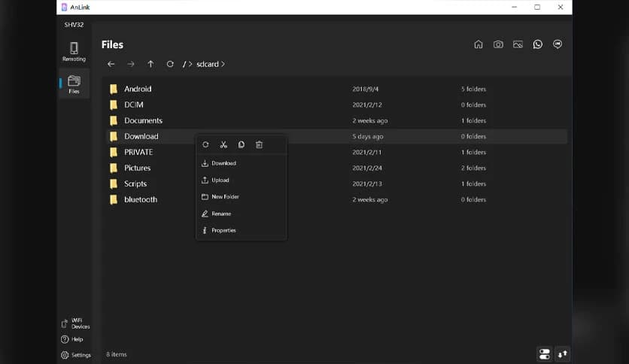Viewport: 629px width, 364px height.
Task: Open the WhatsApp folder shortcut
Action: click(537, 44)
